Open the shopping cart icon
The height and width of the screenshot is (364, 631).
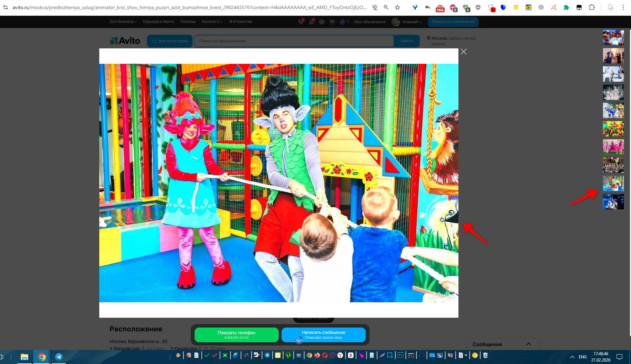coord(332,22)
